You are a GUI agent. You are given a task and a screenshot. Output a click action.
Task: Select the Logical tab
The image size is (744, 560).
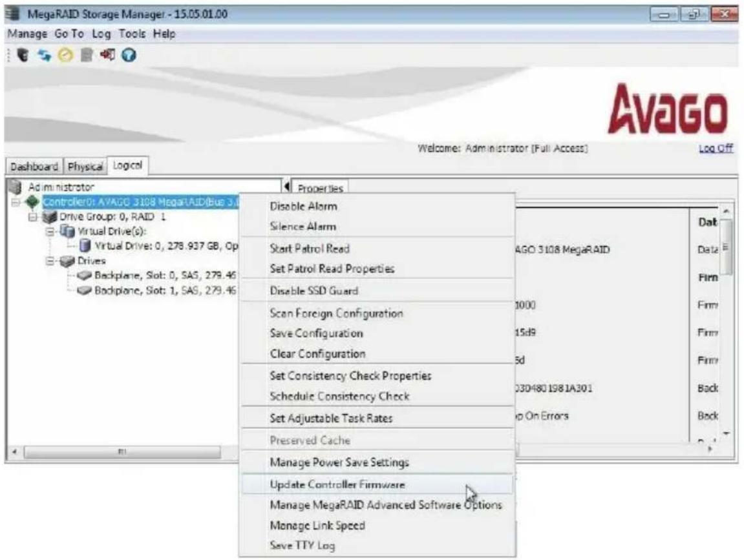point(127,165)
